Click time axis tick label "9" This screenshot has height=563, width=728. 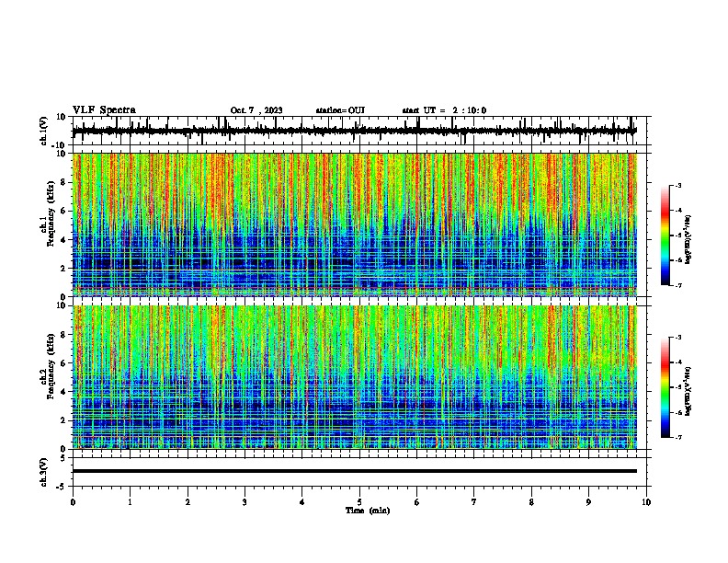(x=588, y=501)
